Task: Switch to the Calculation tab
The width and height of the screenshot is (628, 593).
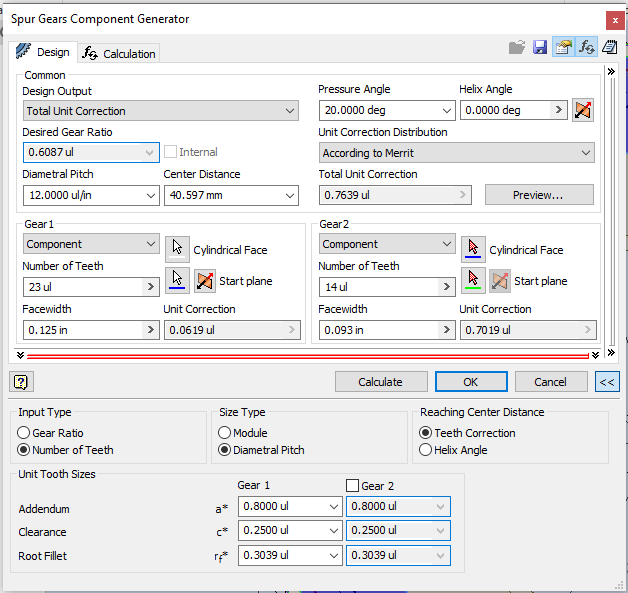Action: coord(119,53)
